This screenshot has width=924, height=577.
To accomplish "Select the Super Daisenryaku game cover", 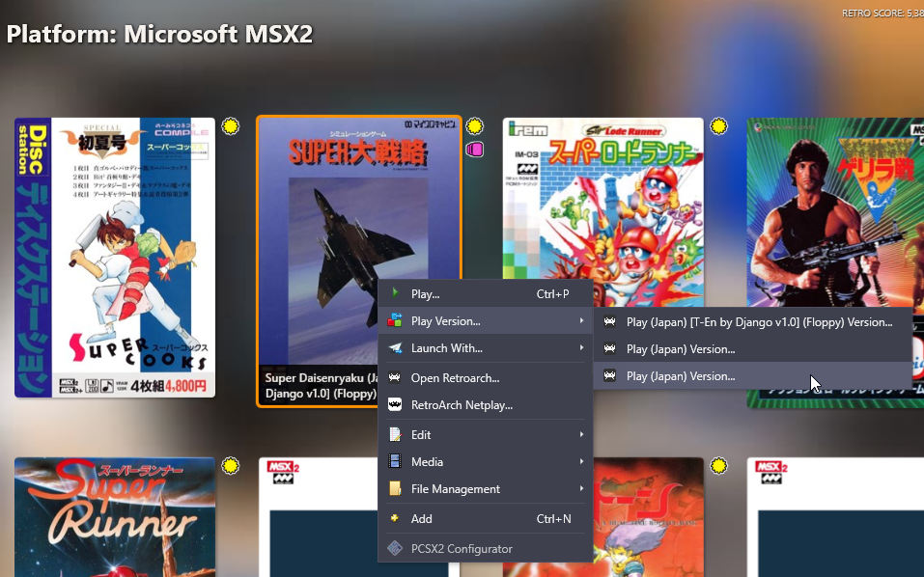I will [x=359, y=261].
